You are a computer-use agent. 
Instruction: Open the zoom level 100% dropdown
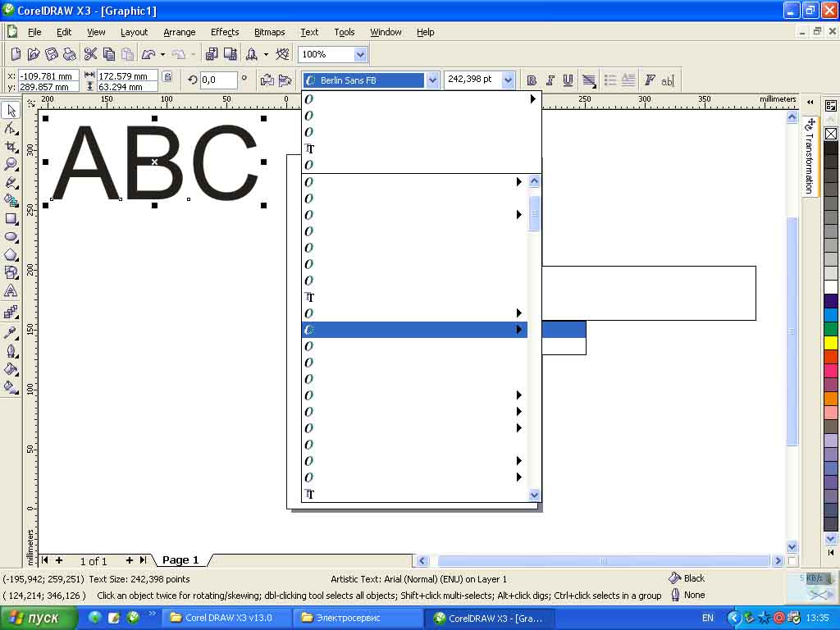click(361, 54)
